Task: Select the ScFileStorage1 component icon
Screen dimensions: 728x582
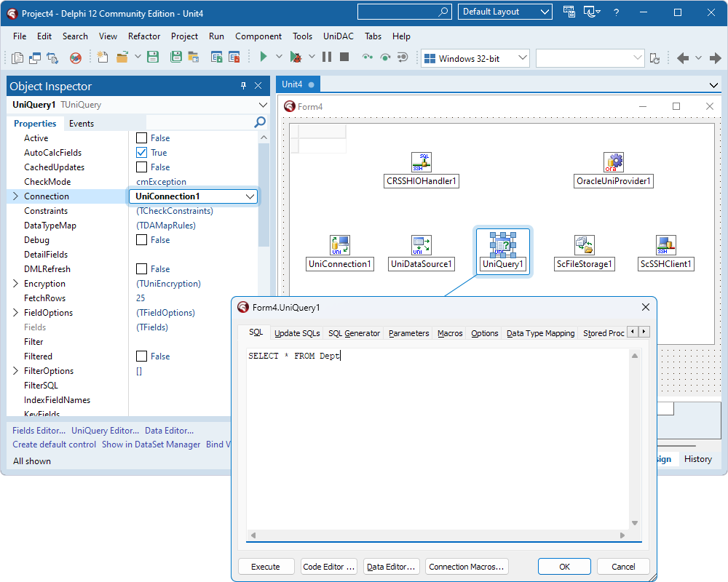Action: click(584, 245)
